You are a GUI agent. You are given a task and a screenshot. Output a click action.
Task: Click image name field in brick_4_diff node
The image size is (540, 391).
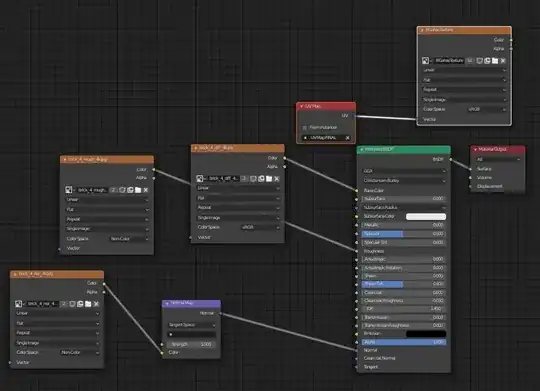click(224, 178)
